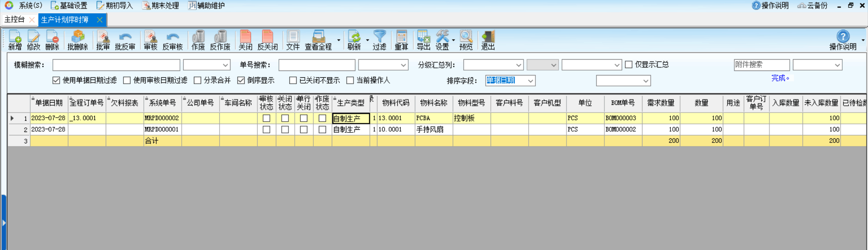Check the 仅显示汇总 checkbox

point(629,65)
